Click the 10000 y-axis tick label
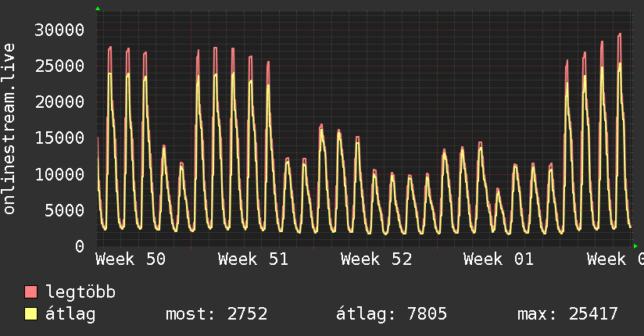Image resolution: width=644 pixels, height=336 pixels. click(59, 174)
